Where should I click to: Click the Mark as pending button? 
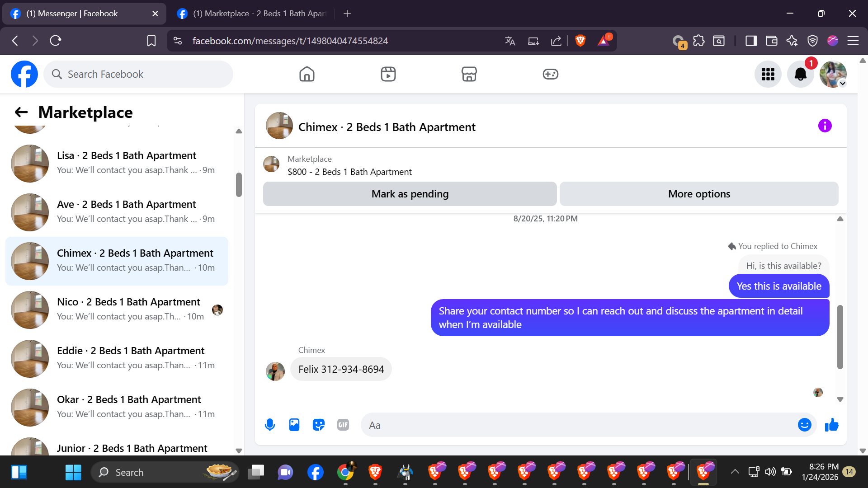pyautogui.click(x=410, y=194)
